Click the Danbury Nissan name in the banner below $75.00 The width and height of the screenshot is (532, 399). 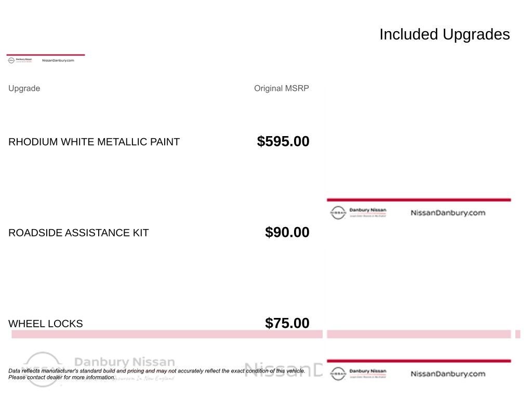(x=368, y=371)
